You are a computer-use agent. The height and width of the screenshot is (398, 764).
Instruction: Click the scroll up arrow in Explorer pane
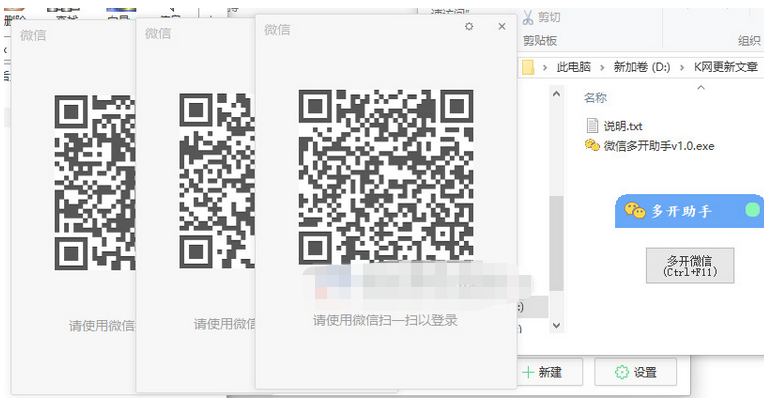pyautogui.click(x=556, y=94)
